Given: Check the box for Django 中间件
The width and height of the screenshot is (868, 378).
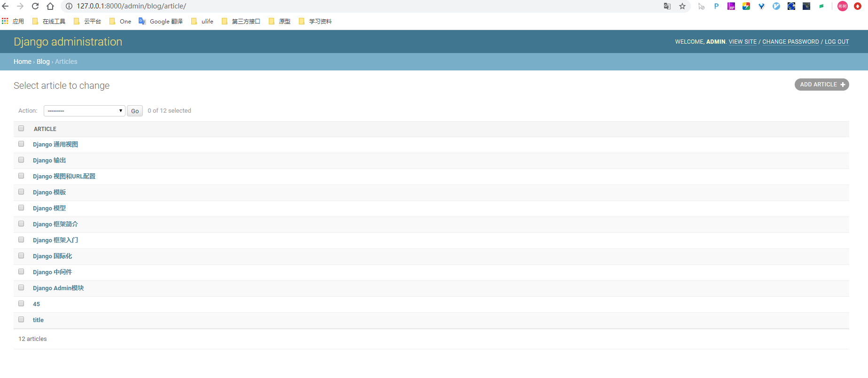Looking at the screenshot, I should coord(21,271).
